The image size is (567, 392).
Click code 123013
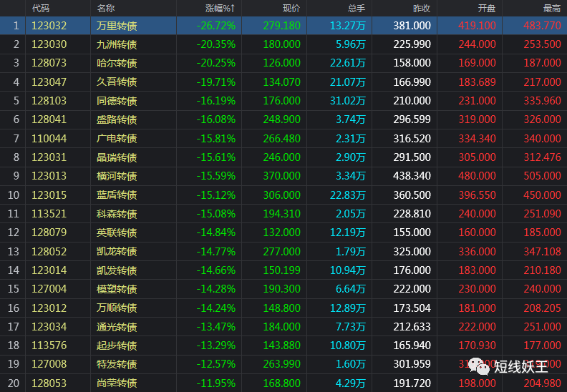(49, 176)
